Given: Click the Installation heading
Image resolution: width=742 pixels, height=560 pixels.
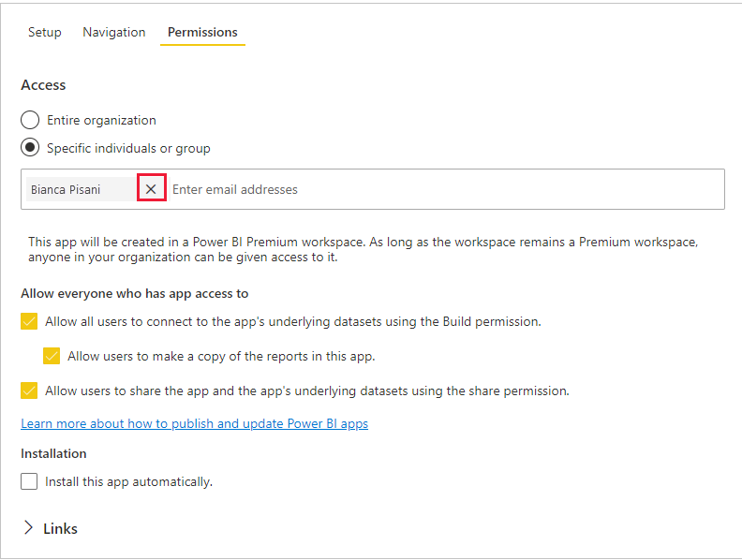Looking at the screenshot, I should 53,453.
